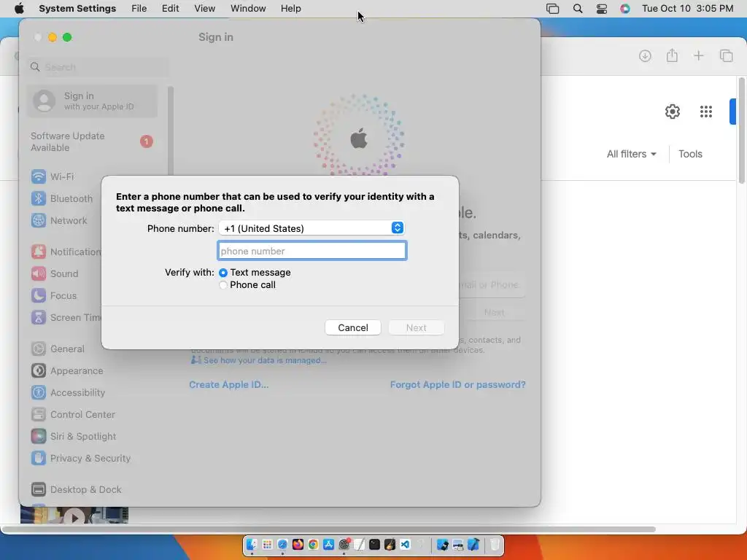Open the Edit menu
Viewport: 747px width, 560px height.
(x=170, y=9)
